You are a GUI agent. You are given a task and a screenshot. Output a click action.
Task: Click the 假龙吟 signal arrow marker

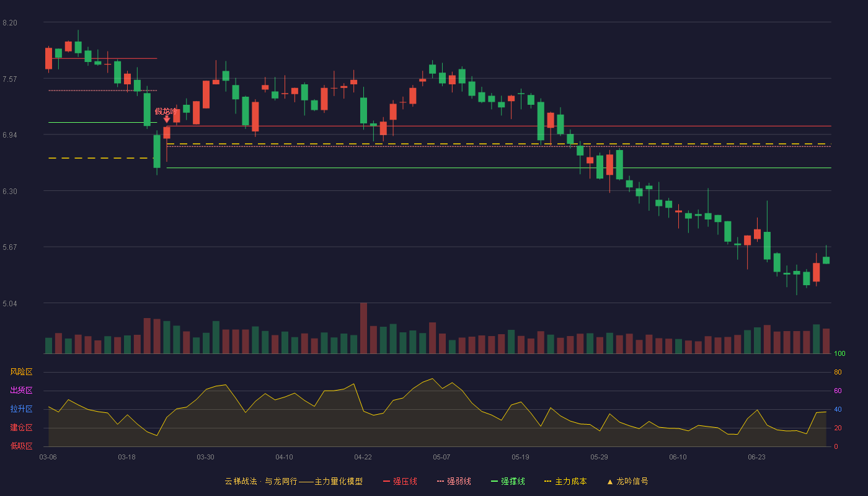167,119
